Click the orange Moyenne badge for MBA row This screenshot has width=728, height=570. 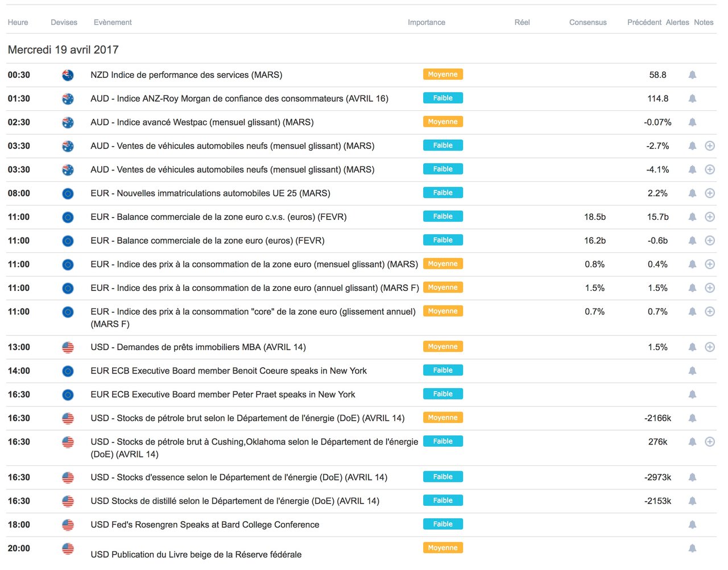tap(442, 347)
